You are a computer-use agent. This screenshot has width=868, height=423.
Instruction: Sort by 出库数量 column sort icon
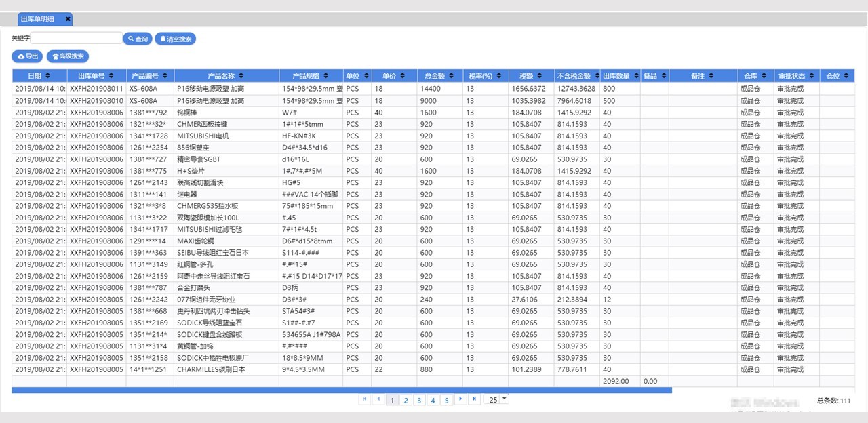tap(635, 76)
